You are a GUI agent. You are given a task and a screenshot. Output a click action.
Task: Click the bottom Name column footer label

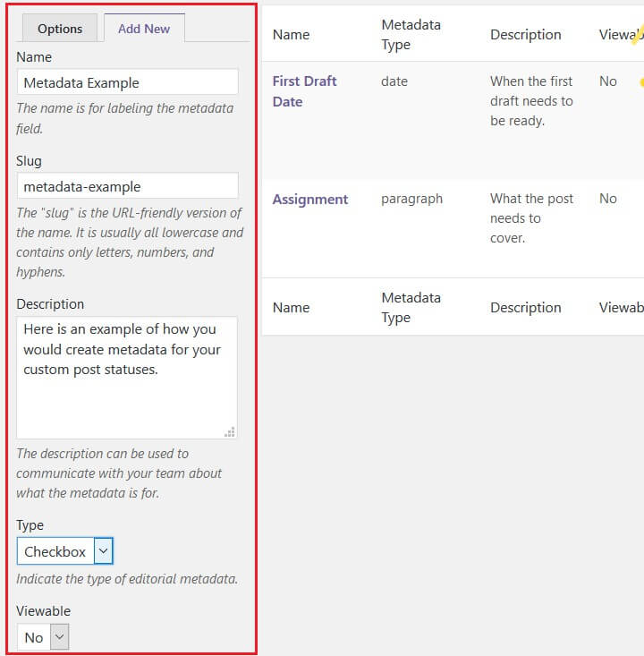click(x=291, y=307)
